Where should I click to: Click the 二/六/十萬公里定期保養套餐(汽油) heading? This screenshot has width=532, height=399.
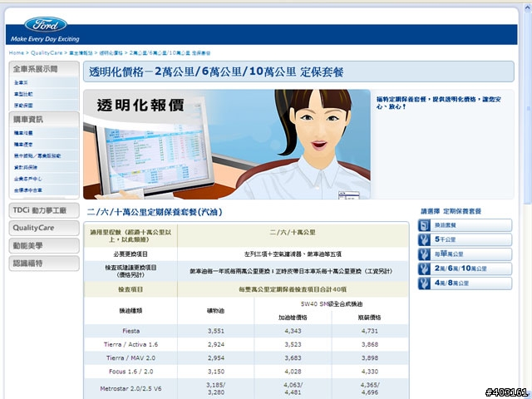pos(155,212)
